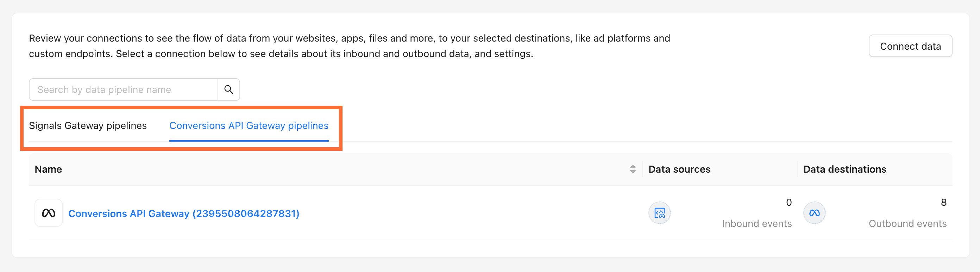Click the Inbound events label
Image resolution: width=980 pixels, height=272 pixels.
757,224
